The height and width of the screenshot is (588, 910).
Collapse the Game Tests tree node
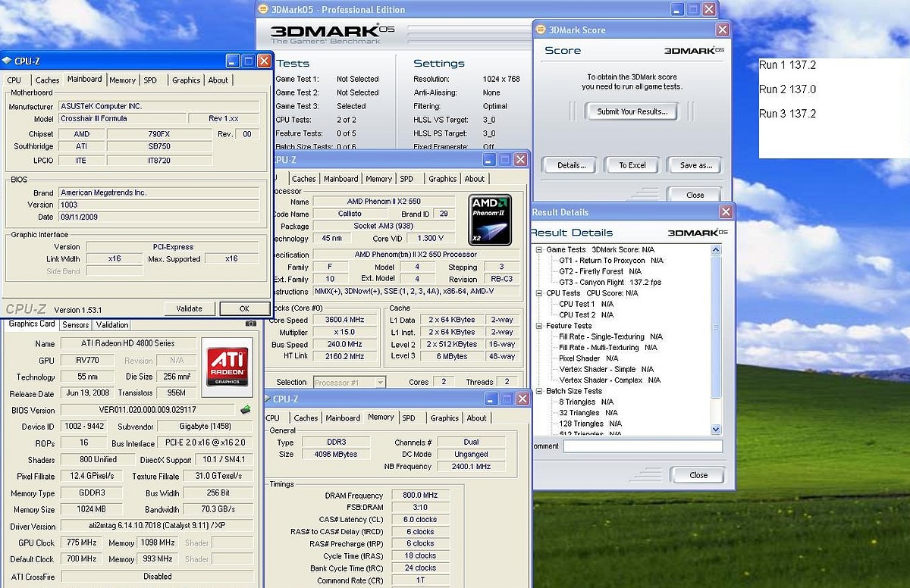[539, 249]
